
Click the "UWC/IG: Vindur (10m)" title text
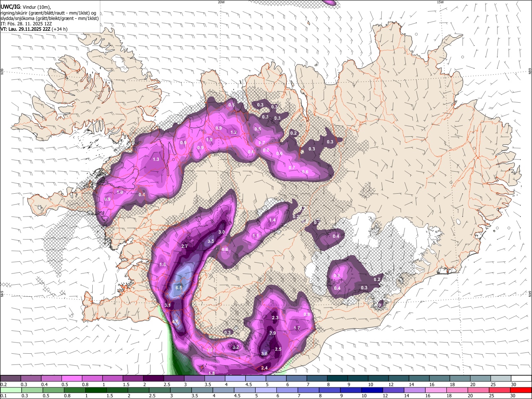[x=25, y=7]
